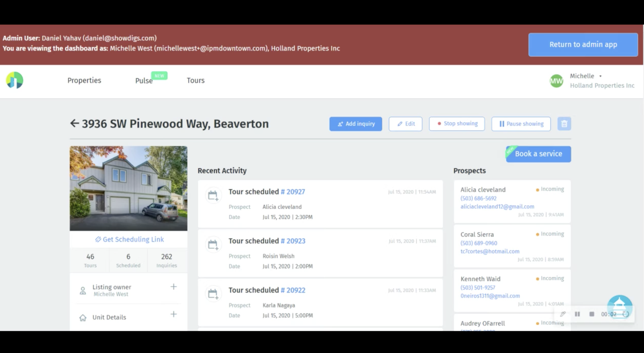Open the Michelle account dropdown
Viewport: 644px width, 353px height.
pyautogui.click(x=586, y=76)
